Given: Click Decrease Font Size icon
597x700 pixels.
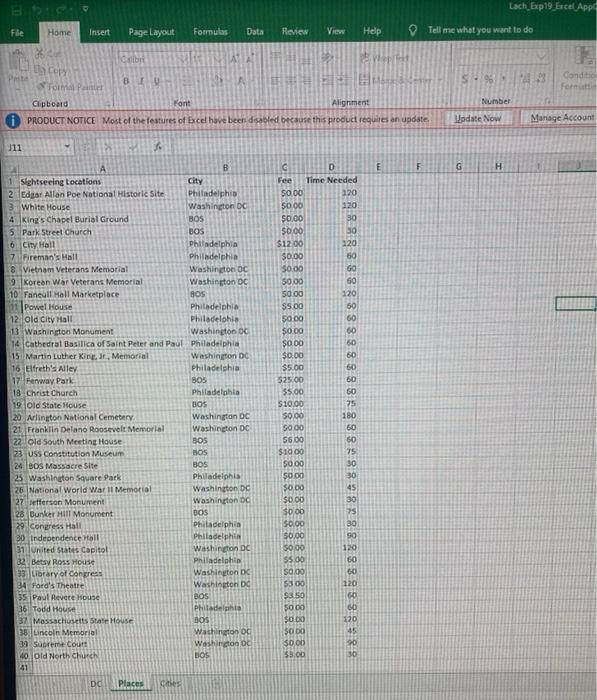Looking at the screenshot, I should coord(249,59).
